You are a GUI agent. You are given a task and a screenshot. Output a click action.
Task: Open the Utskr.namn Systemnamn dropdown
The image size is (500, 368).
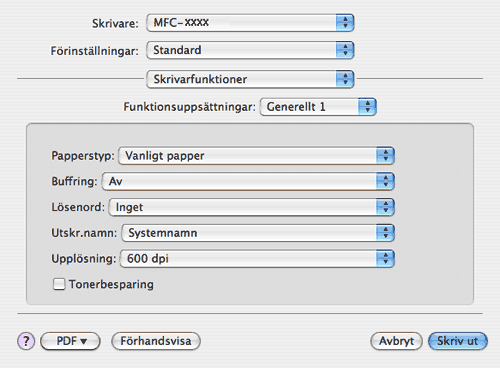(258, 233)
